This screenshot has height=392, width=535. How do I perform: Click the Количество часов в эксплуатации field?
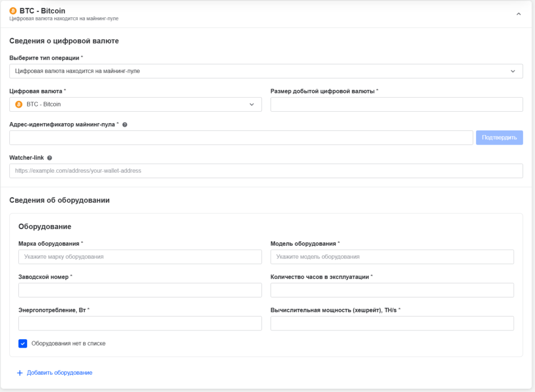(392, 290)
